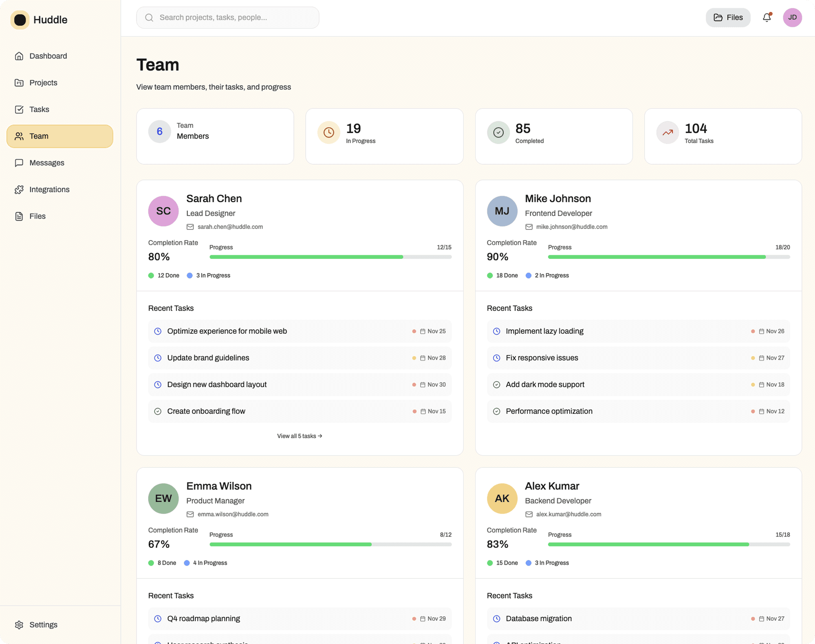Open the Integrations sidebar item
Screen dimensions: 815x644
point(49,190)
